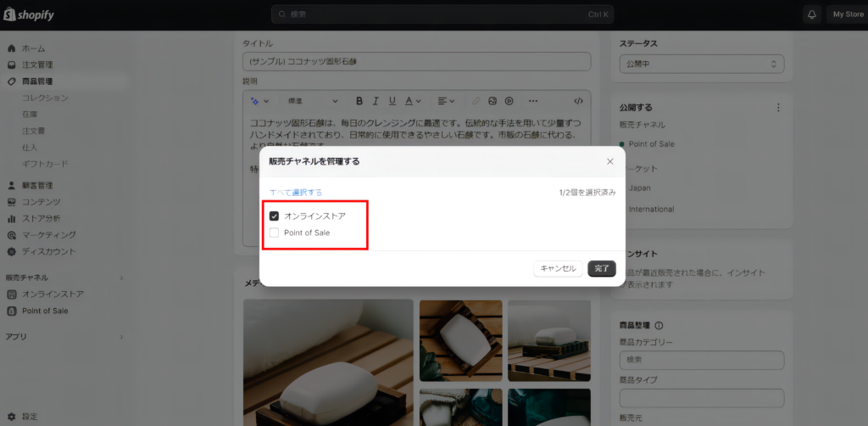Open the text color dropdown
The height and width of the screenshot is (426, 868).
coord(413,101)
